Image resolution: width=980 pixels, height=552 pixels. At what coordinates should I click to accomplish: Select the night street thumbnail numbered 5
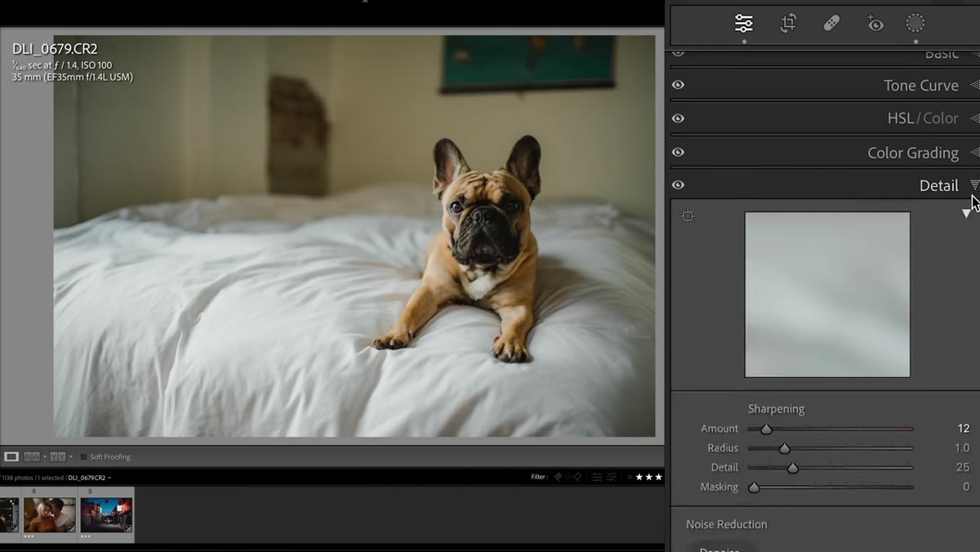pos(106,515)
